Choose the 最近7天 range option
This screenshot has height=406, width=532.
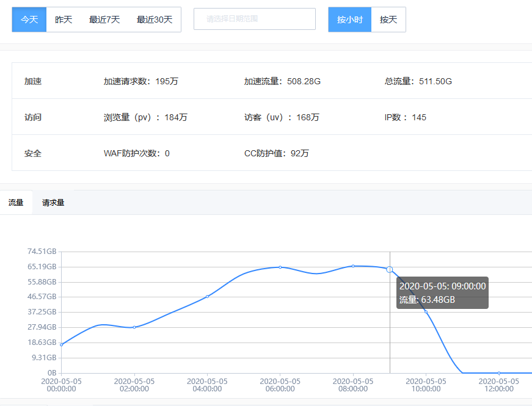point(104,20)
